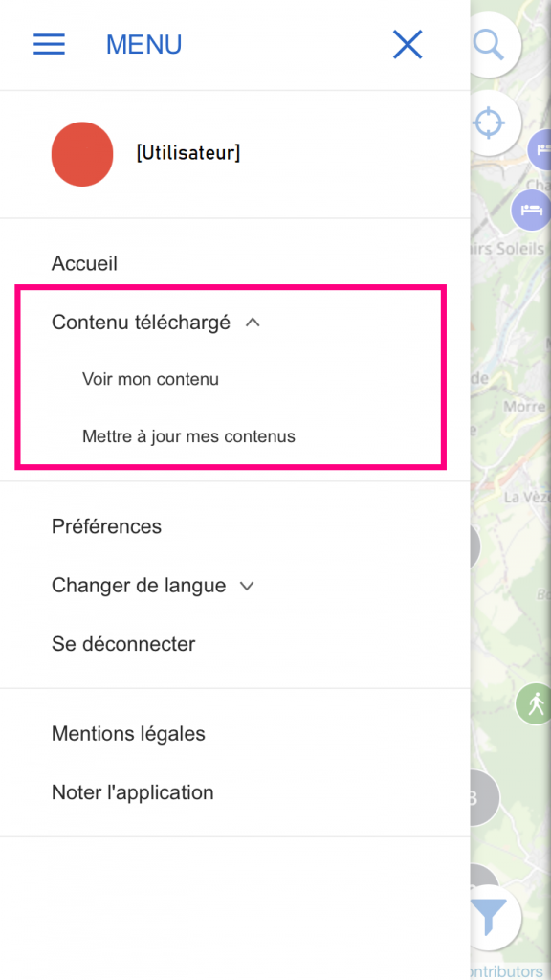This screenshot has height=980, width=551.
Task: Open Voir mon contenu
Action: pyautogui.click(x=150, y=379)
